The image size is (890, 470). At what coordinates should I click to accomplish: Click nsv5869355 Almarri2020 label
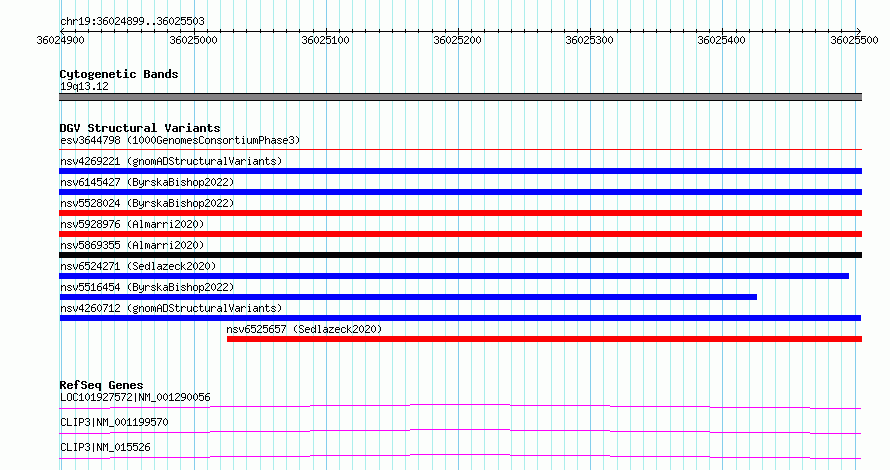coord(132,245)
